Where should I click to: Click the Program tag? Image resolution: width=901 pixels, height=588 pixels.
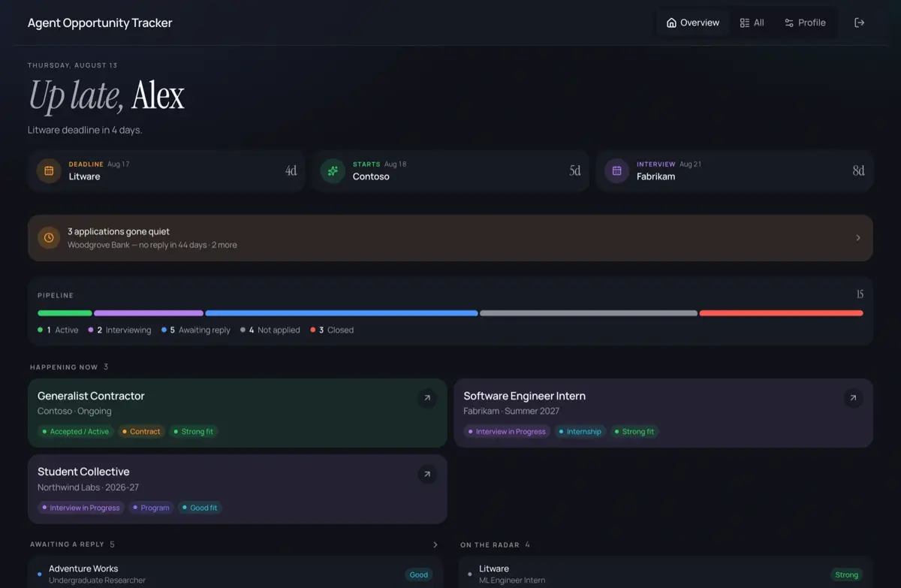(151, 508)
